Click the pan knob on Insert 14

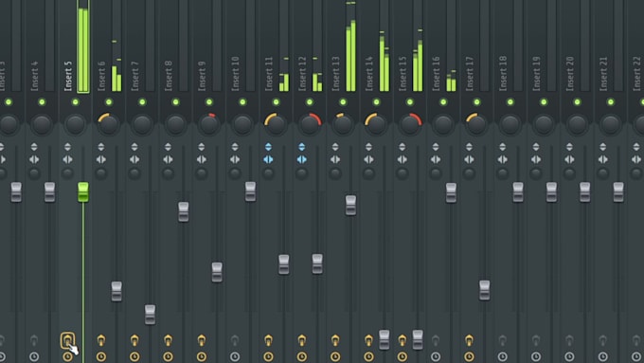pyautogui.click(x=376, y=124)
